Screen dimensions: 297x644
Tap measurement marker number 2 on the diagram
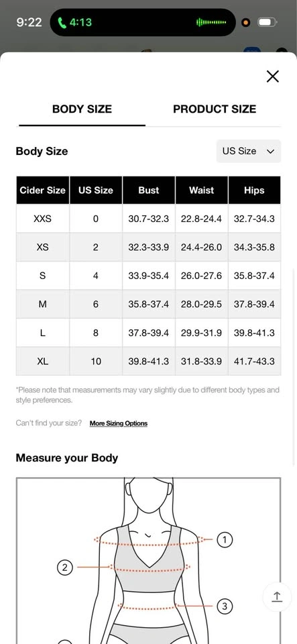click(x=64, y=568)
